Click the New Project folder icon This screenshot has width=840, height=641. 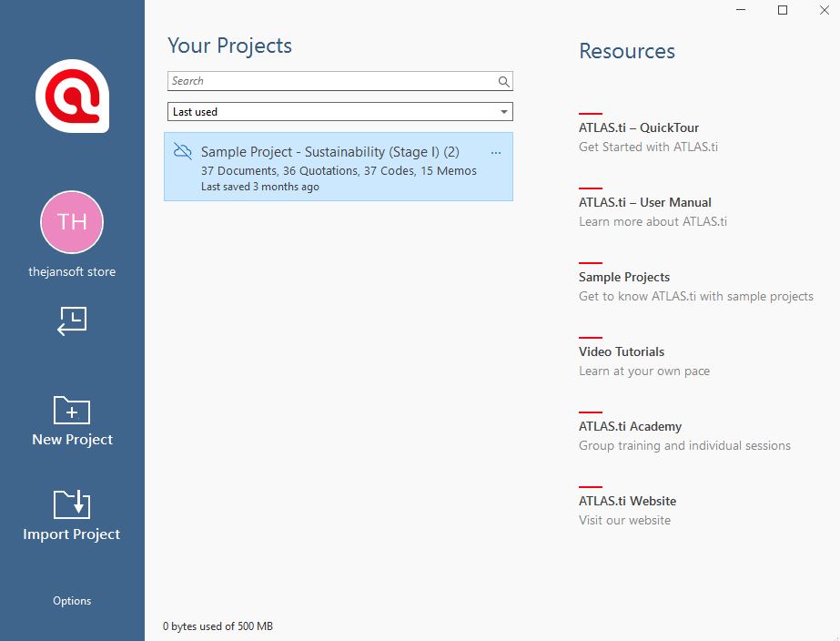click(72, 410)
